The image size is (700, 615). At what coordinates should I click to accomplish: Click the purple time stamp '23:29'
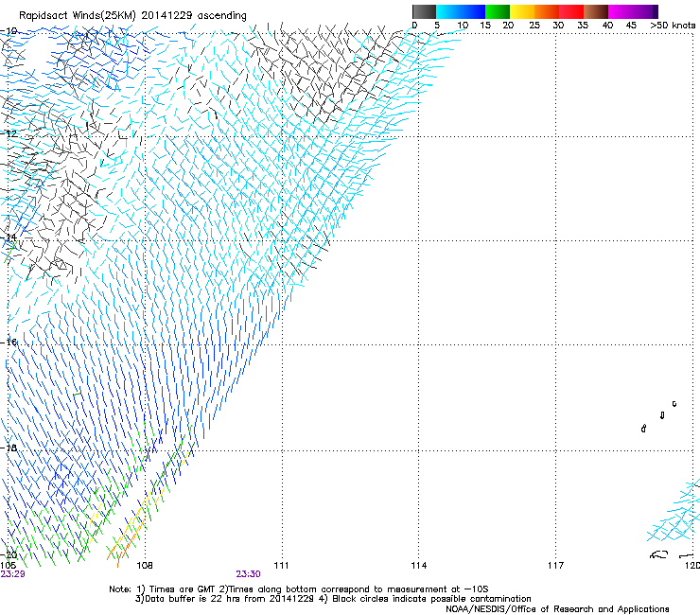click(12, 574)
